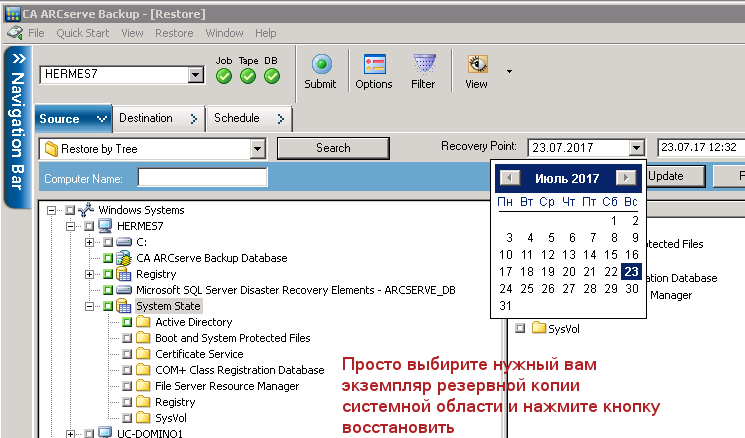
Task: Click the Computer Name input field
Action: tap(202, 178)
